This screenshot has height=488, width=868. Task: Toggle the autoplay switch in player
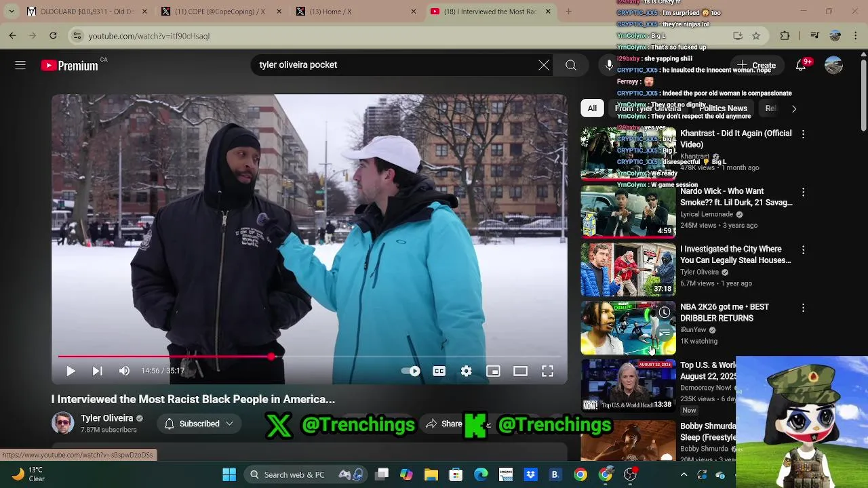[410, 371]
